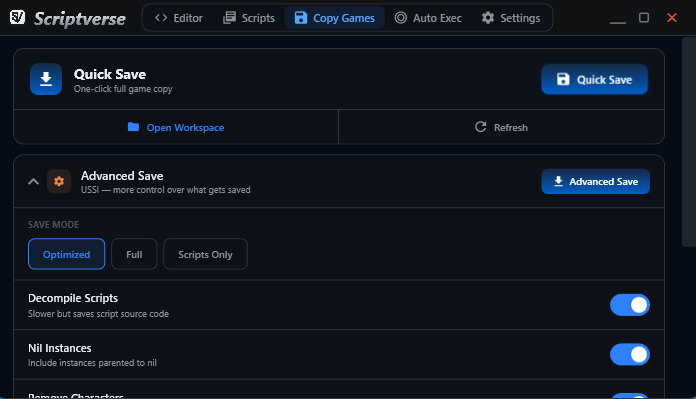Close the Scriptverse window
This screenshot has width=696, height=399.
pos(672,18)
